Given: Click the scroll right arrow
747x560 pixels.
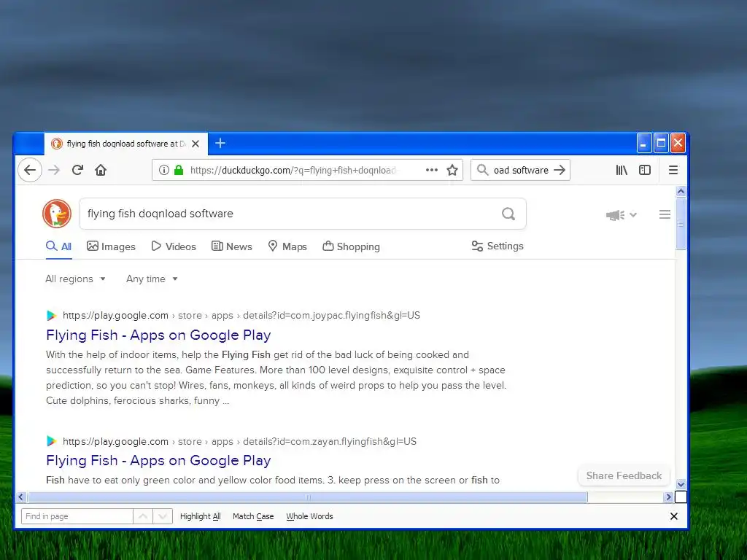Looking at the screenshot, I should point(668,497).
